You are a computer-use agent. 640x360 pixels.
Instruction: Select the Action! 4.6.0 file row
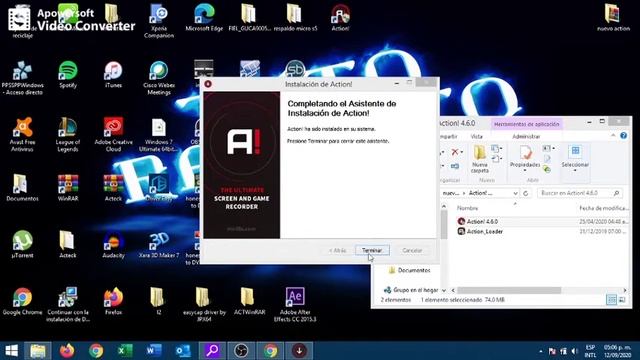[542, 221]
